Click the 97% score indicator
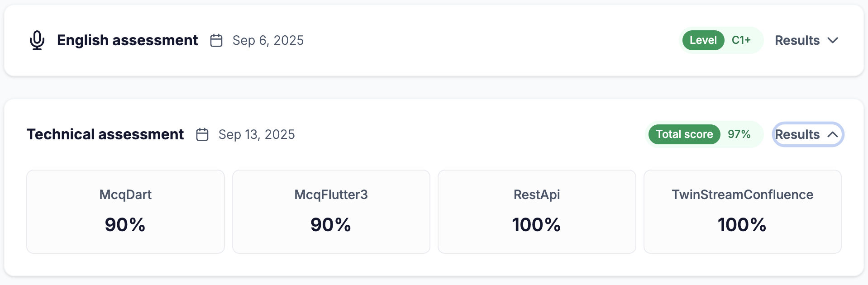 pyautogui.click(x=739, y=134)
